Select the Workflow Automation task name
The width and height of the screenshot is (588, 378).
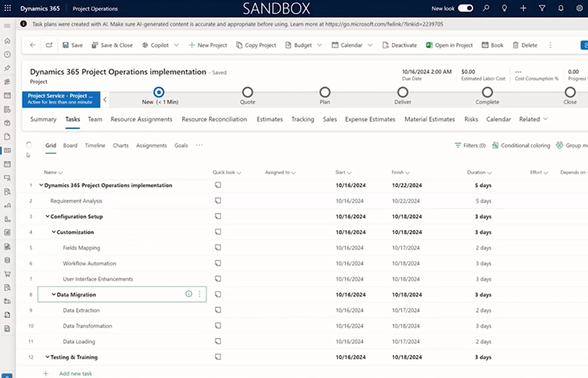point(89,263)
